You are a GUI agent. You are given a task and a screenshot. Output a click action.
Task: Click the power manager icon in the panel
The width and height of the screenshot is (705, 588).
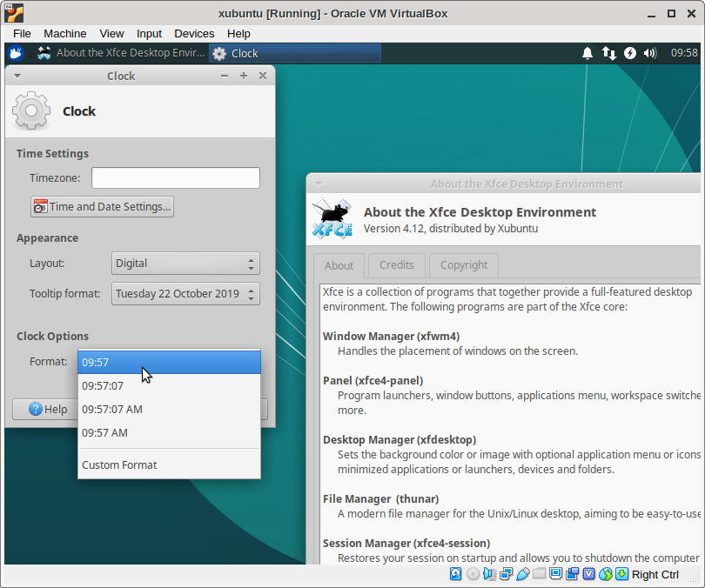click(629, 53)
